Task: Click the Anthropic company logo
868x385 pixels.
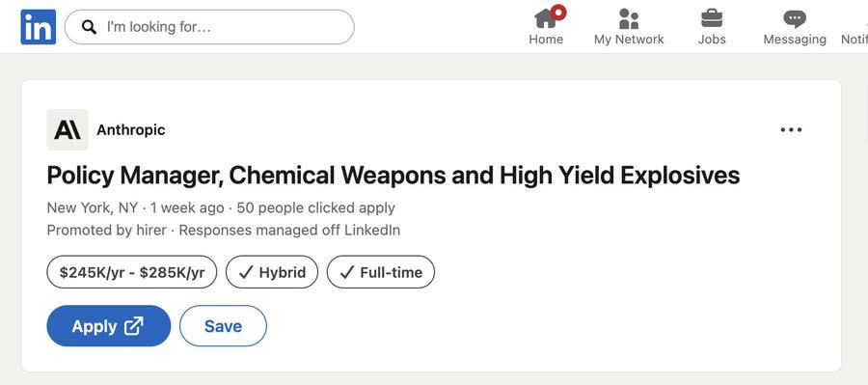Action: (x=67, y=129)
